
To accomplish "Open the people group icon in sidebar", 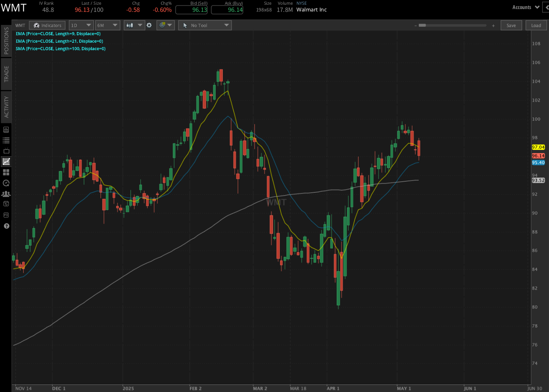I will click(6, 194).
